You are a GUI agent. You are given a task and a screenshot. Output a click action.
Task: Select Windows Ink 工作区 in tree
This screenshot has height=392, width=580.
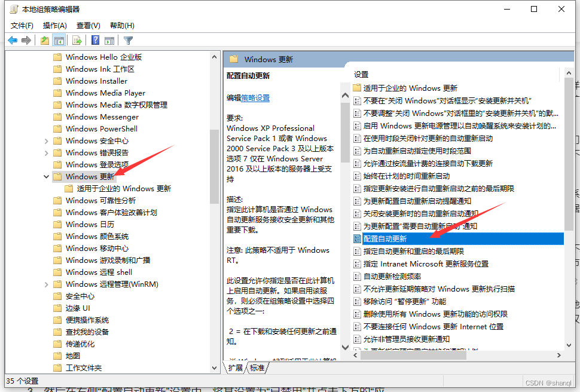coord(100,69)
